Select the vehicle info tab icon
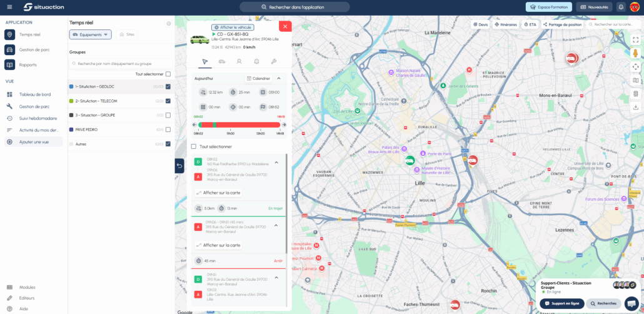644x314 pixels. (222, 61)
